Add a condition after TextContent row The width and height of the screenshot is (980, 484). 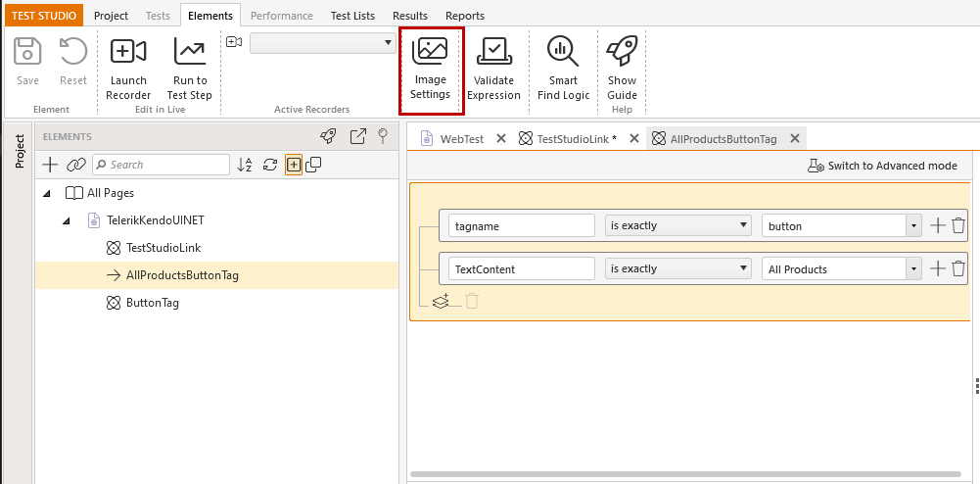pos(938,268)
